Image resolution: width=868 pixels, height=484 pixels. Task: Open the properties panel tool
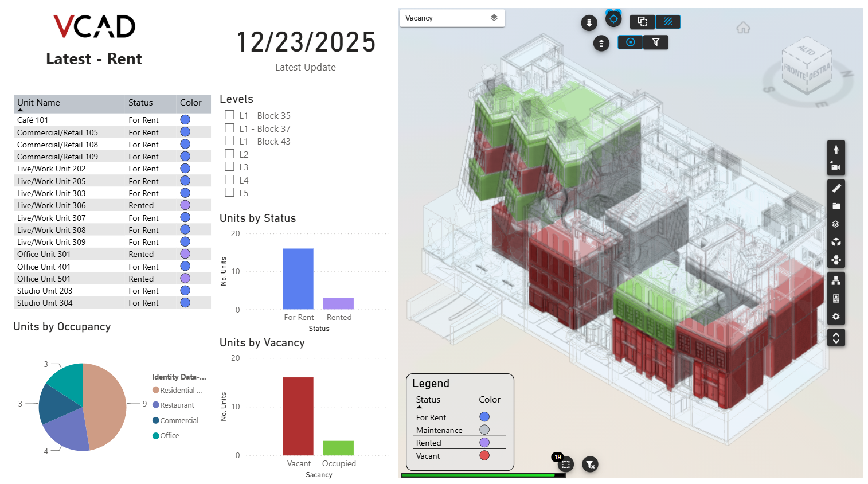[836, 299]
